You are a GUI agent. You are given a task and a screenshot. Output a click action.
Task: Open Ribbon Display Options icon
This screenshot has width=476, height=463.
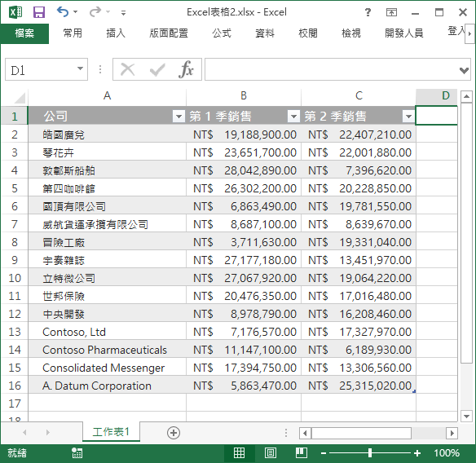coord(391,12)
